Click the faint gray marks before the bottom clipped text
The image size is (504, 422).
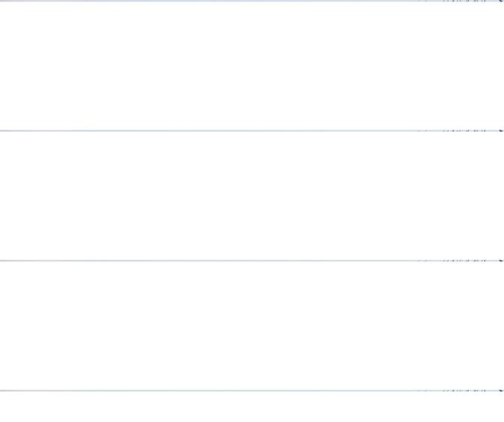(x=422, y=391)
